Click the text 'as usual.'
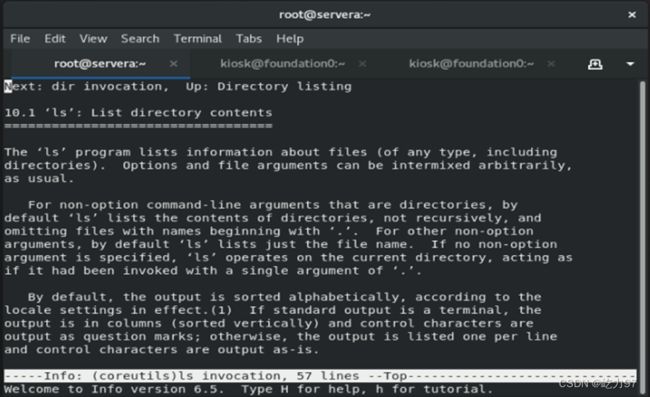Image resolution: width=650 pixels, height=397 pixels. pos(39,179)
